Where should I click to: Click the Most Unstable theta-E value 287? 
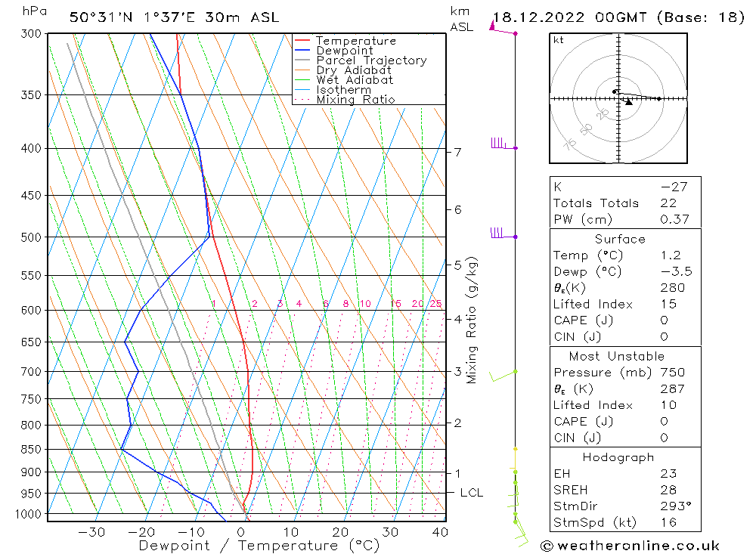[673, 388]
